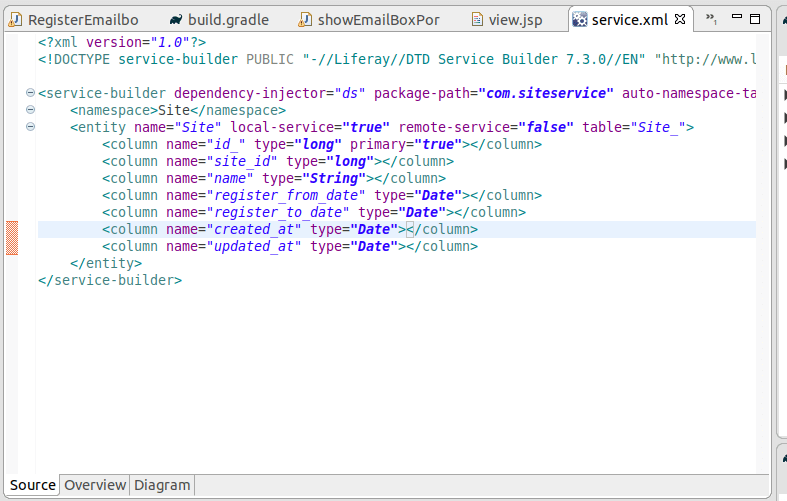Click the change marker in left ruler
Viewport: 787px width, 501px height.
tap(12, 238)
